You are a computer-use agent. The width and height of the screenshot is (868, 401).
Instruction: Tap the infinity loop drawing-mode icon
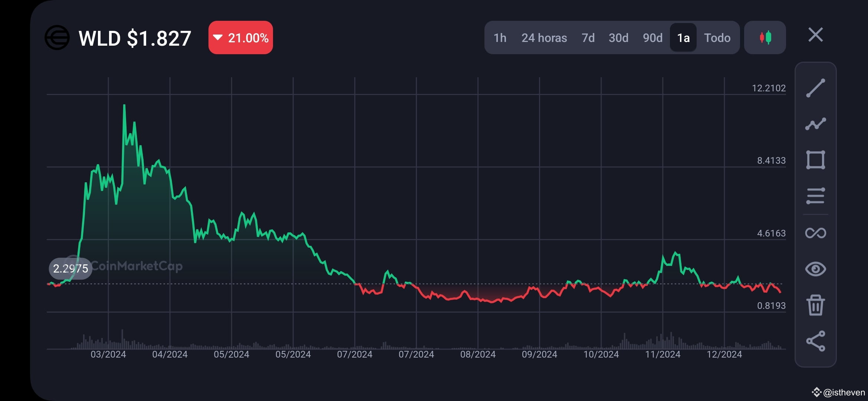point(815,233)
